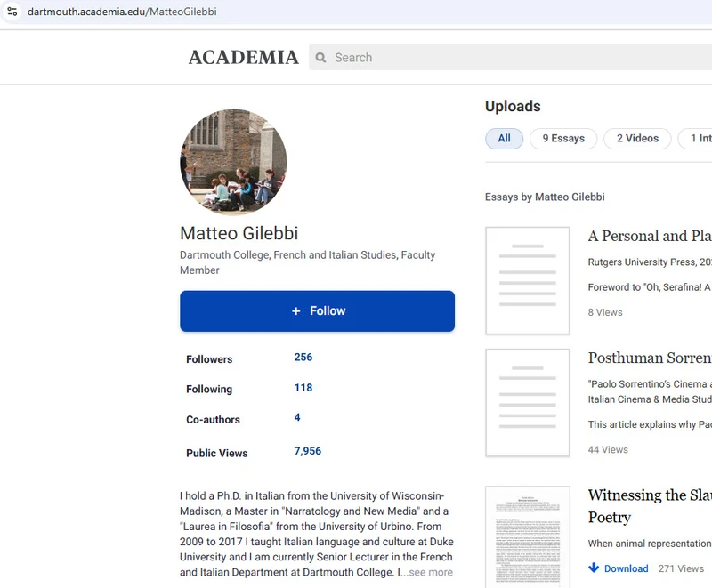Image resolution: width=712 pixels, height=588 pixels.
Task: Open Matteo Gilebbi's profile photo
Action: (233, 162)
